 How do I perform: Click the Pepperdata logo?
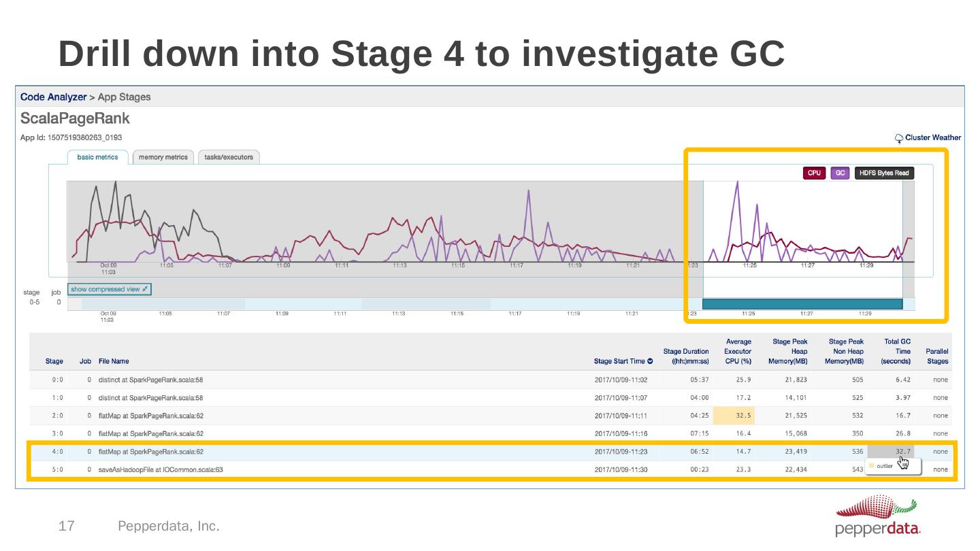(x=878, y=516)
